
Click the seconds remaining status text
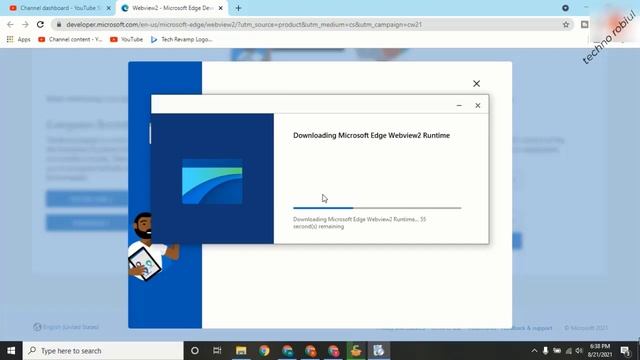(x=359, y=223)
